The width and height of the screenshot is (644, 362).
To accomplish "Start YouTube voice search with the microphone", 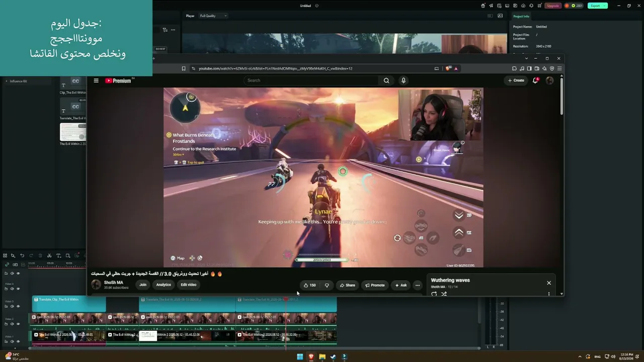I will pos(403,80).
